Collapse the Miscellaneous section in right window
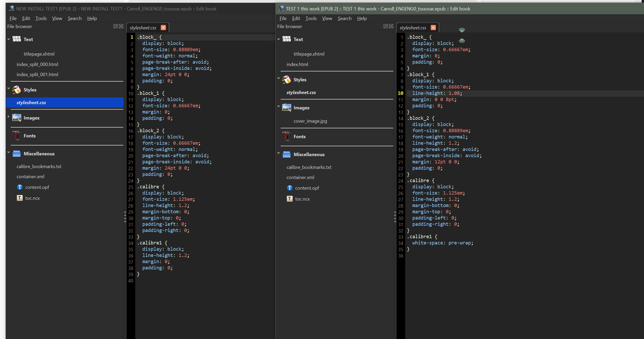This screenshot has height=339, width=644. pyautogui.click(x=279, y=153)
